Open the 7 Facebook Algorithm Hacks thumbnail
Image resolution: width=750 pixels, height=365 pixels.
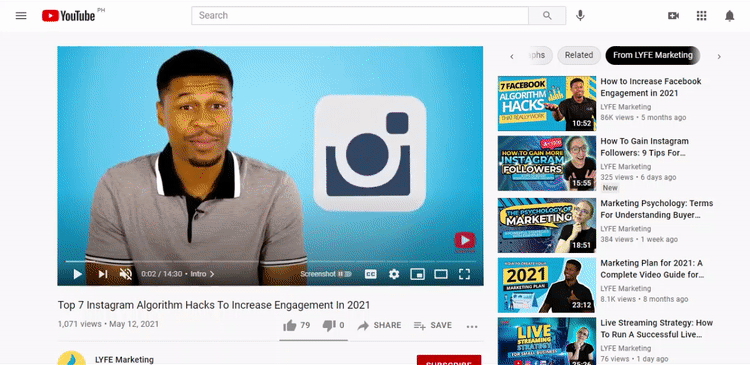[547, 103]
